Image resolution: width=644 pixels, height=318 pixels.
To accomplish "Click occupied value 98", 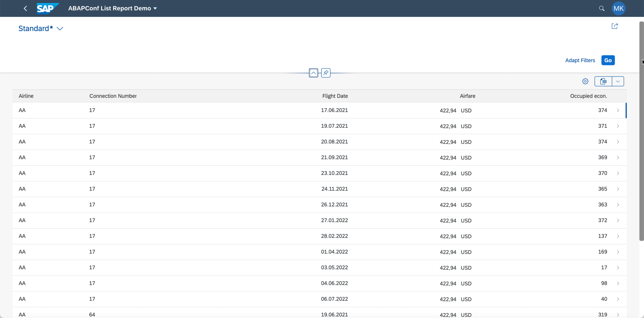I will point(604,283).
